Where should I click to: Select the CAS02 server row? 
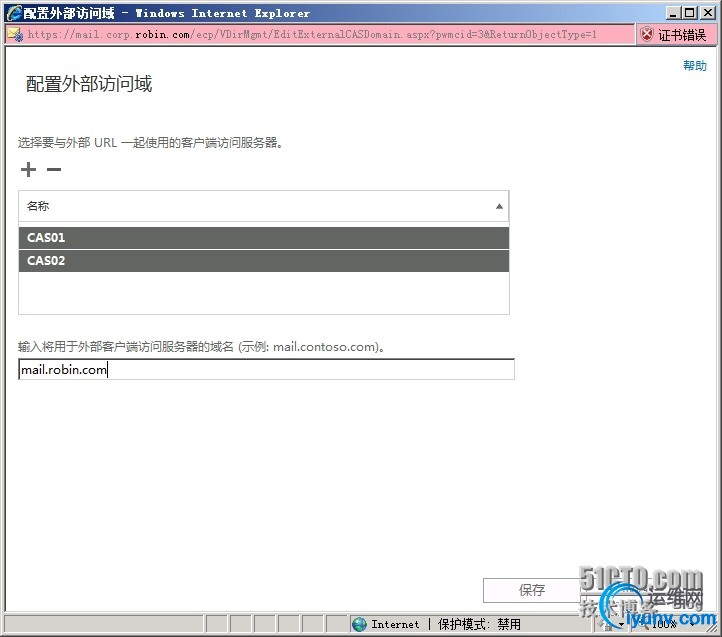coord(264,261)
